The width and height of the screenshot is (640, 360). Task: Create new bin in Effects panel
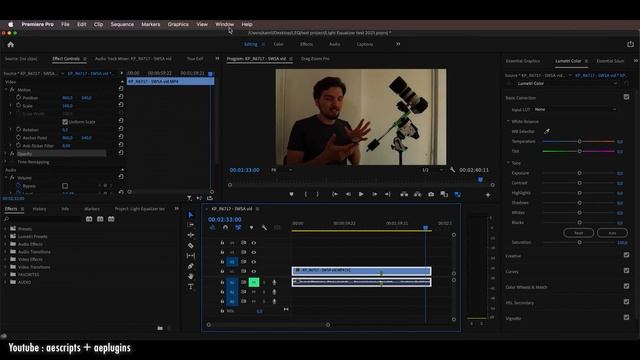160,328
